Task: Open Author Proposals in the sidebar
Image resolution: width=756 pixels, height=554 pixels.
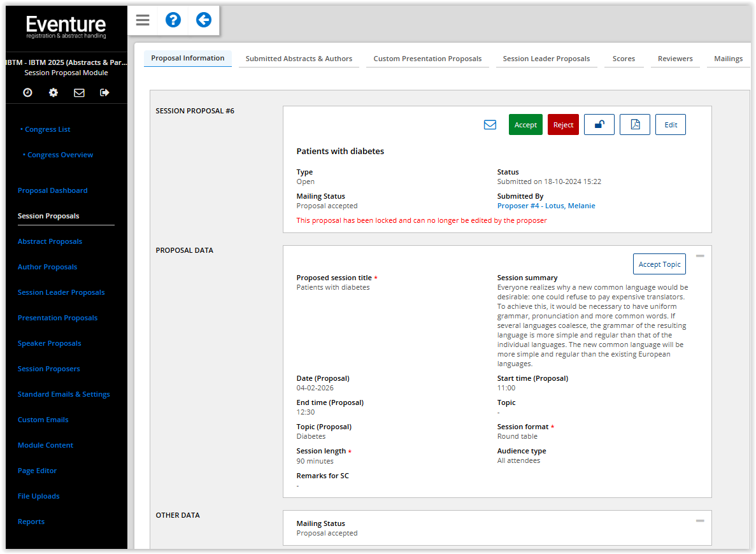Action: [x=47, y=267]
